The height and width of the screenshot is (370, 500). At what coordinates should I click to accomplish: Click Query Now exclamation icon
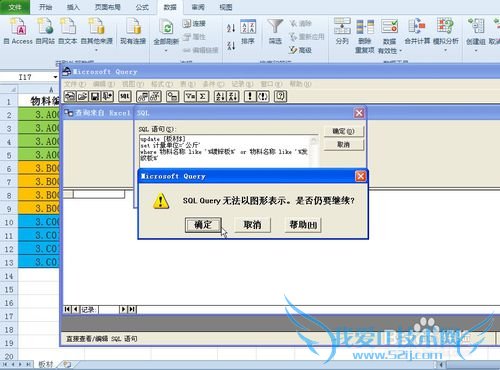[x=250, y=96]
